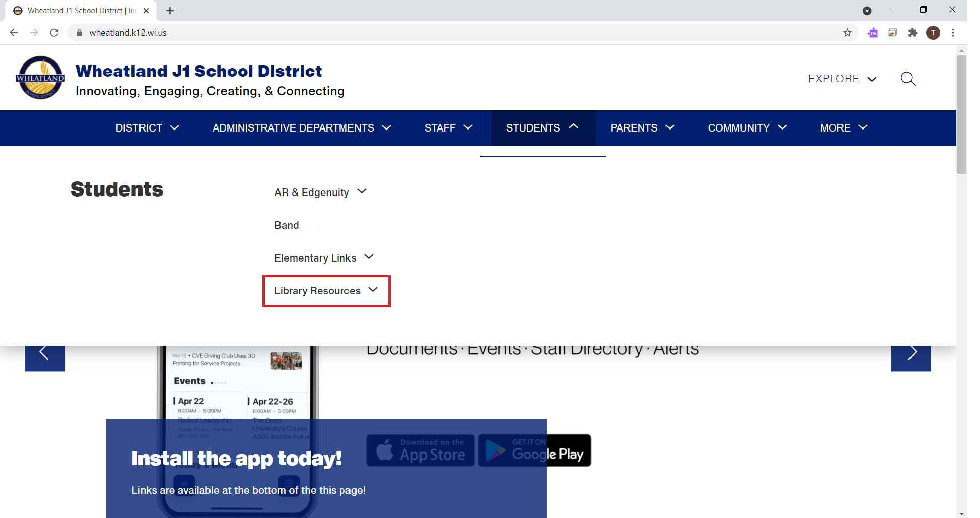The height and width of the screenshot is (518, 980).
Task: Open the Library Resources item
Action: pos(317,291)
